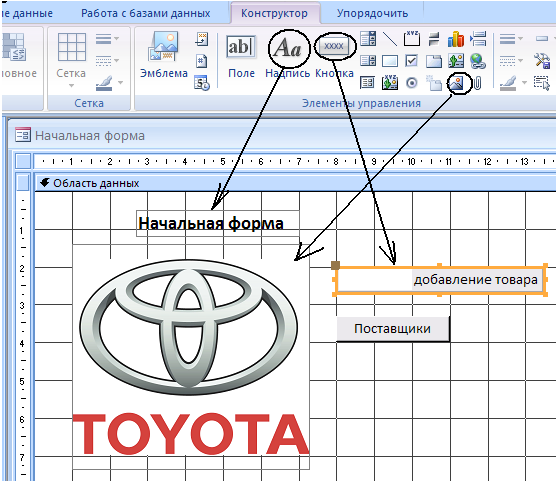
Task: Choose the List Box control icon
Action: (x=368, y=61)
